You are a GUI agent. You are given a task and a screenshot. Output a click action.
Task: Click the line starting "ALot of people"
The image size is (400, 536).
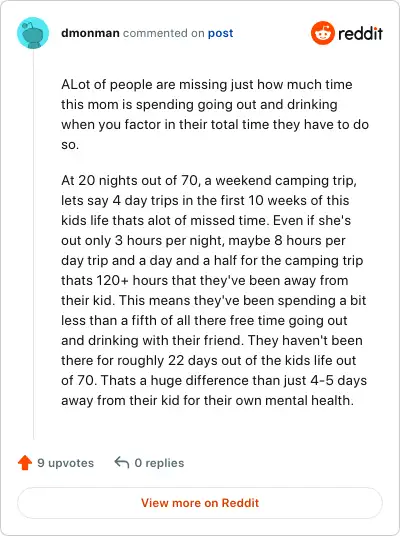click(206, 84)
